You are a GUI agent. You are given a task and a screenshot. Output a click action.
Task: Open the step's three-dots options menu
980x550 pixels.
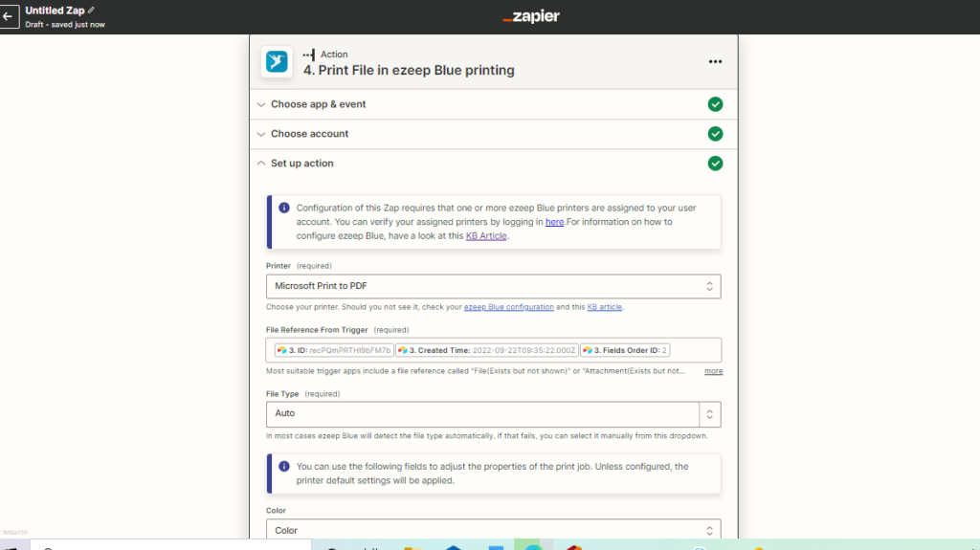tap(715, 62)
